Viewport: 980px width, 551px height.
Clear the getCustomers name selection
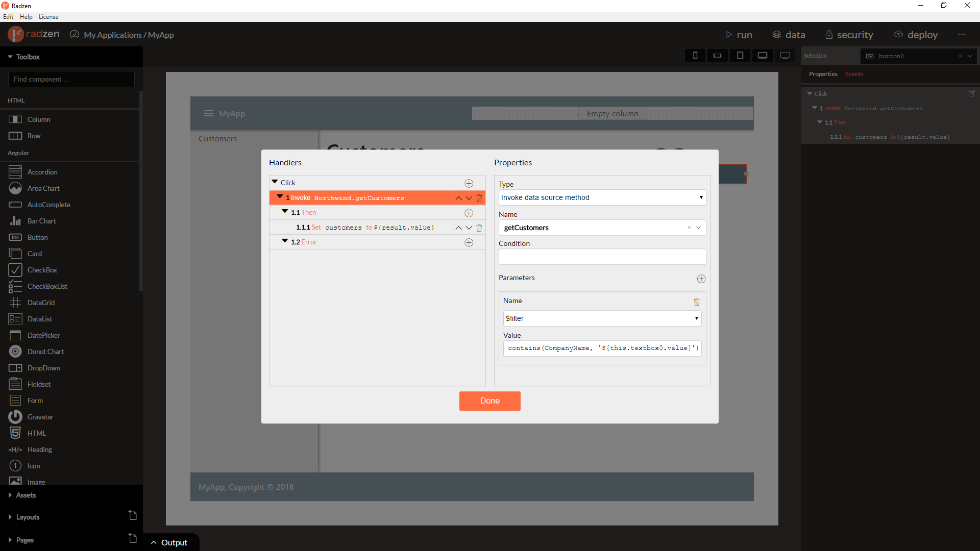(x=689, y=228)
